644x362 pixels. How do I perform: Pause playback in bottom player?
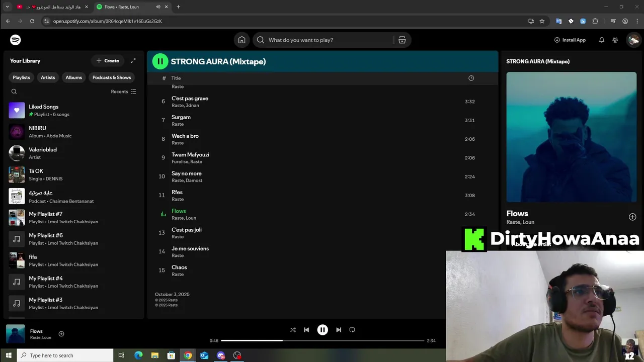pyautogui.click(x=323, y=330)
